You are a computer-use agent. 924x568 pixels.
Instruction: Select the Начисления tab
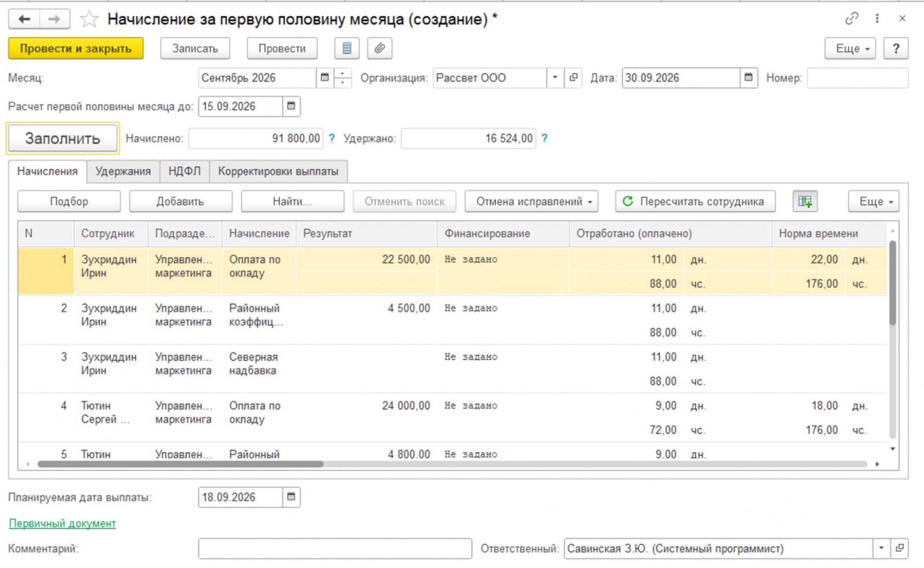tap(47, 171)
